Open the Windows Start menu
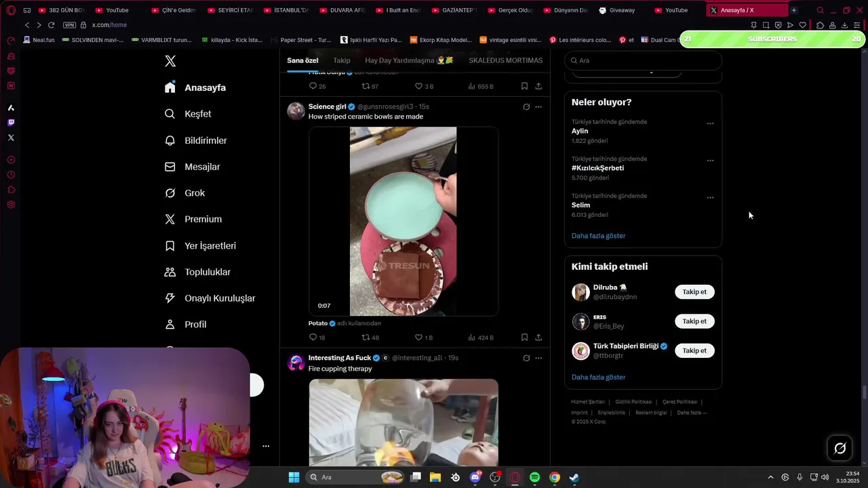Viewport: 868px width, 488px height. [x=294, y=477]
